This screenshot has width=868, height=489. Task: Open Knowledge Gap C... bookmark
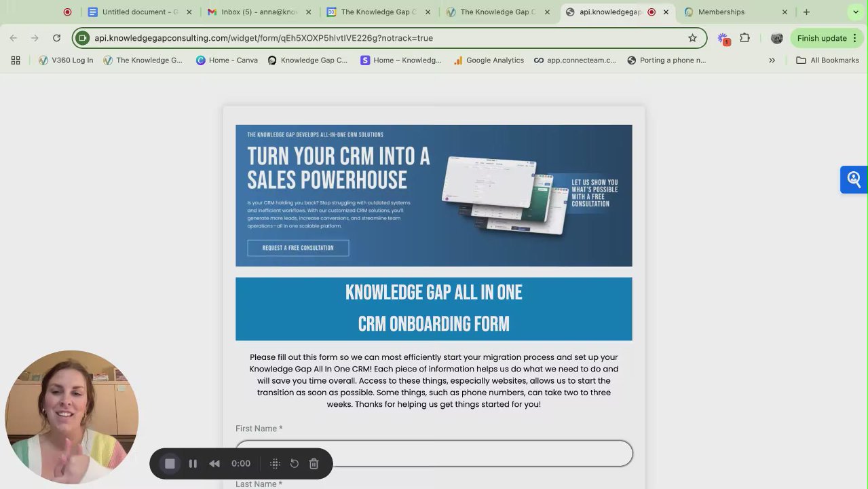tap(307, 60)
